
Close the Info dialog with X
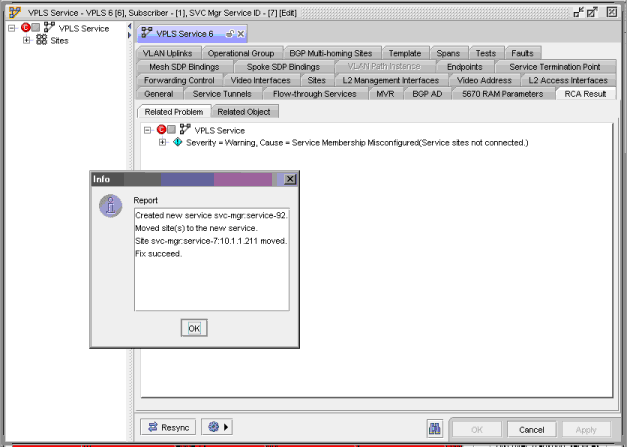(x=290, y=179)
